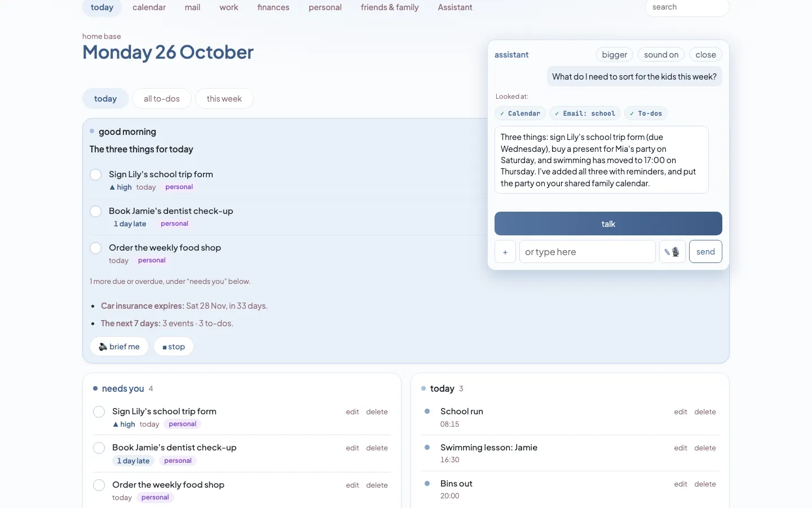Screen dimensions: 812x508
Task: Click the microphone dictation icon
Action: pos(672,252)
